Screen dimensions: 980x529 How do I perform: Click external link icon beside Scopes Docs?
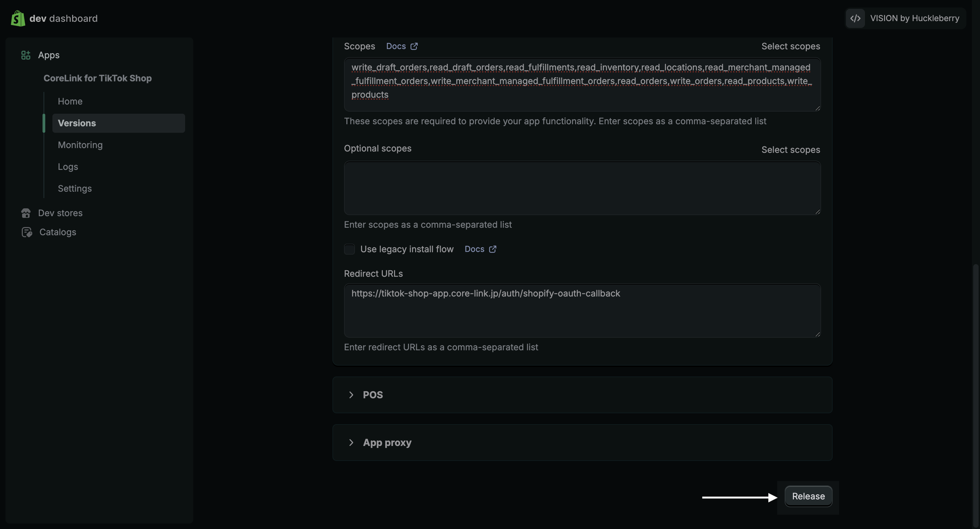coord(414,46)
